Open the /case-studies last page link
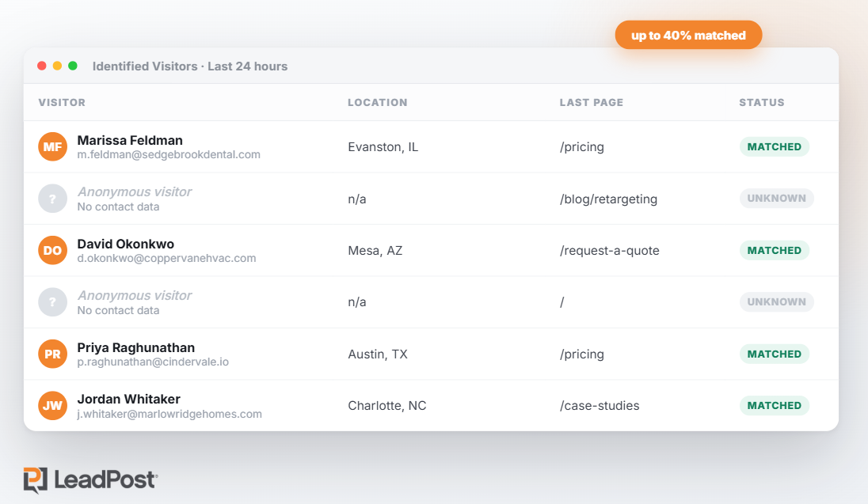This screenshot has width=868, height=504. (x=600, y=406)
